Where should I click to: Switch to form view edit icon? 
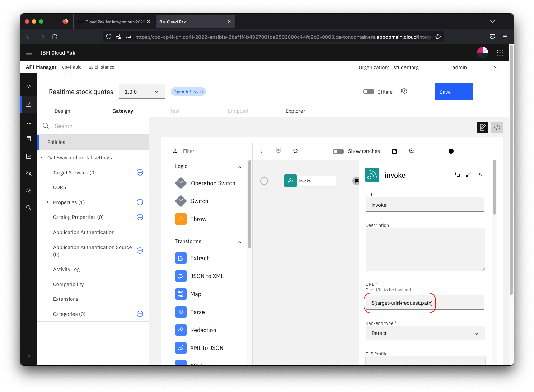(483, 127)
